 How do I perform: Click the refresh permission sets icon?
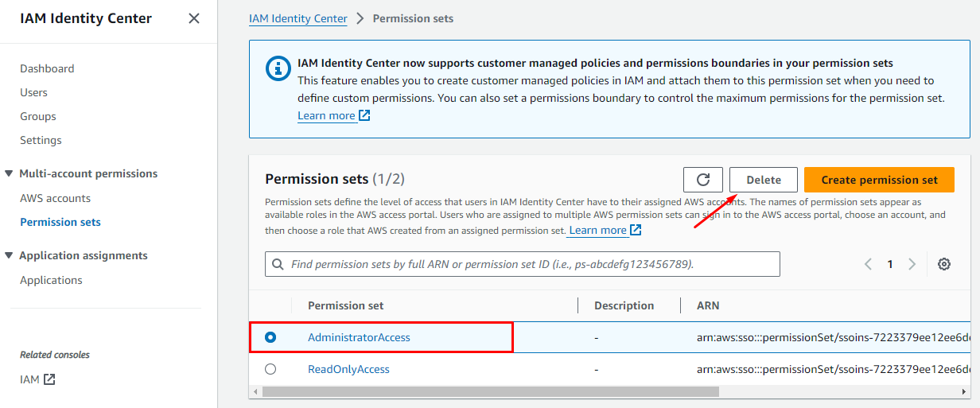(x=702, y=180)
